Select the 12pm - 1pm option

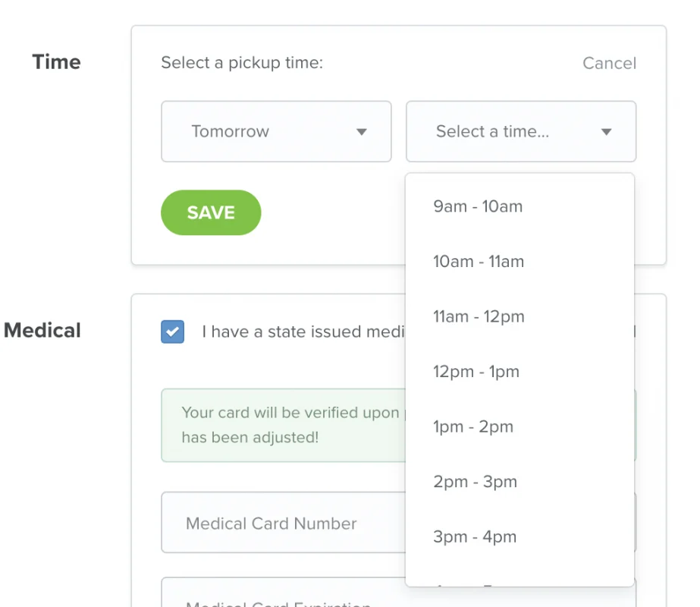pos(476,372)
